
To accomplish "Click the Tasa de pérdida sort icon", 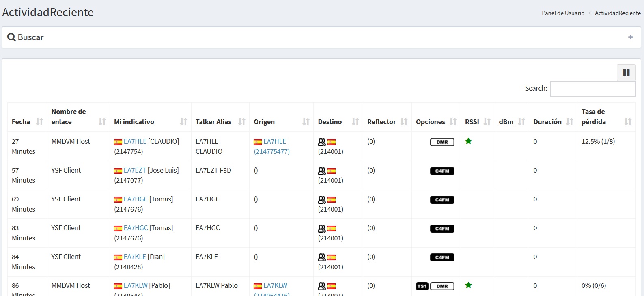I will [x=628, y=122].
